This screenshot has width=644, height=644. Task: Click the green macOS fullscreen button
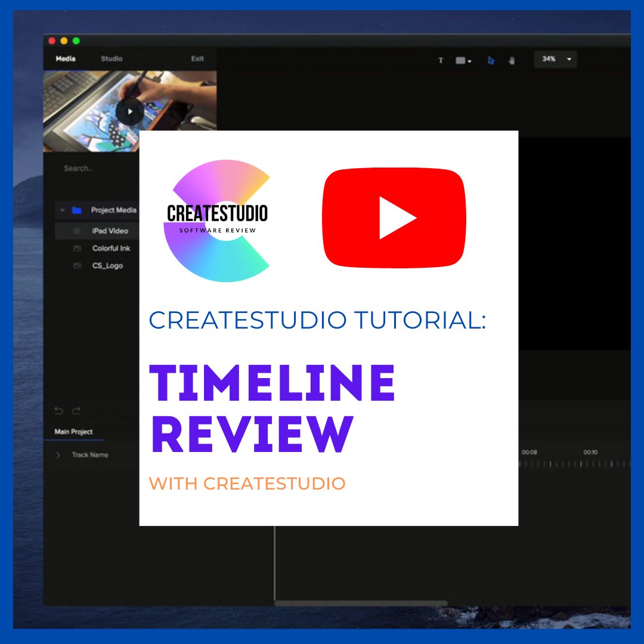click(x=76, y=41)
